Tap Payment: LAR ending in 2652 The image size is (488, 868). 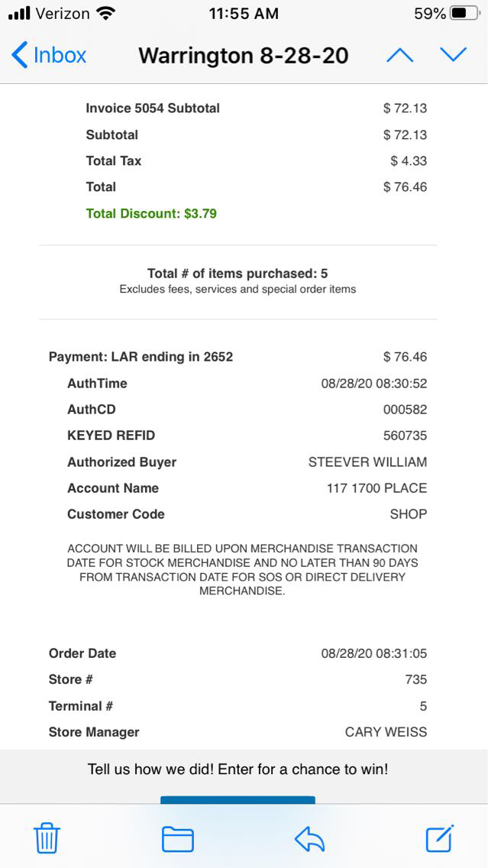point(141,357)
